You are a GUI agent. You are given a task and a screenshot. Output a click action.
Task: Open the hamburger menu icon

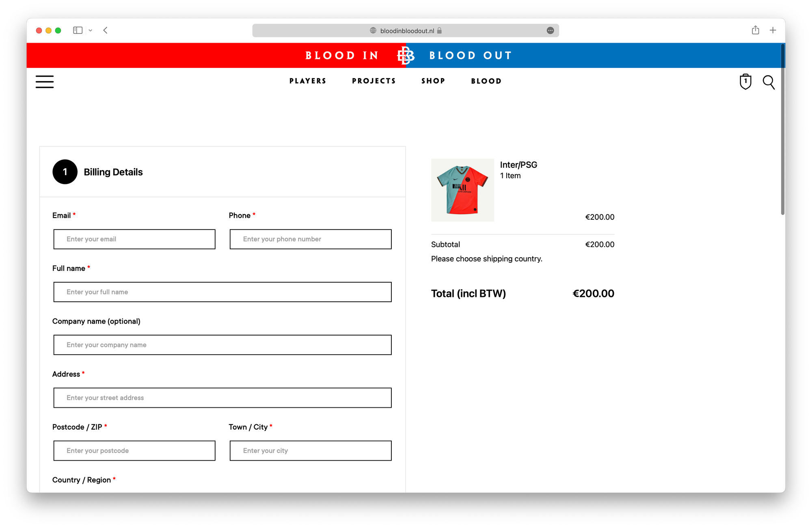[x=45, y=82]
